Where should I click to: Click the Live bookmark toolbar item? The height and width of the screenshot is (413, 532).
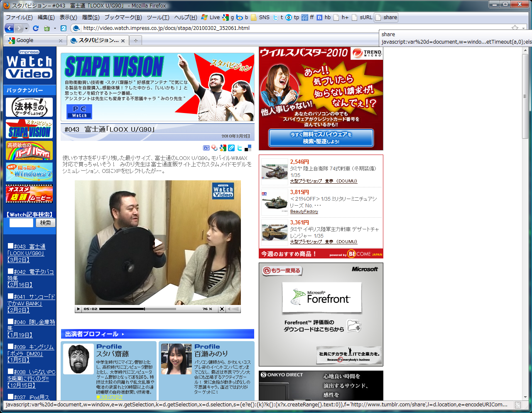[x=210, y=17]
